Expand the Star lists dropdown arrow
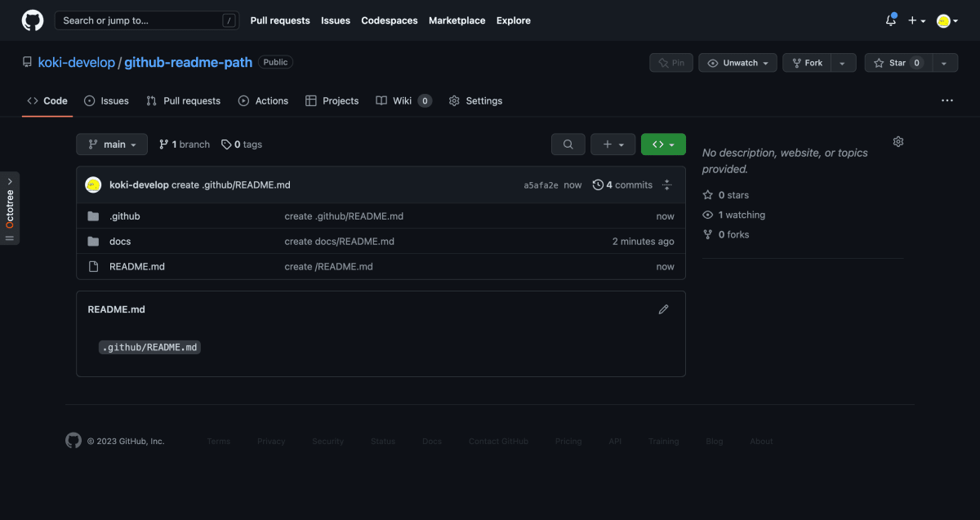 click(x=945, y=63)
